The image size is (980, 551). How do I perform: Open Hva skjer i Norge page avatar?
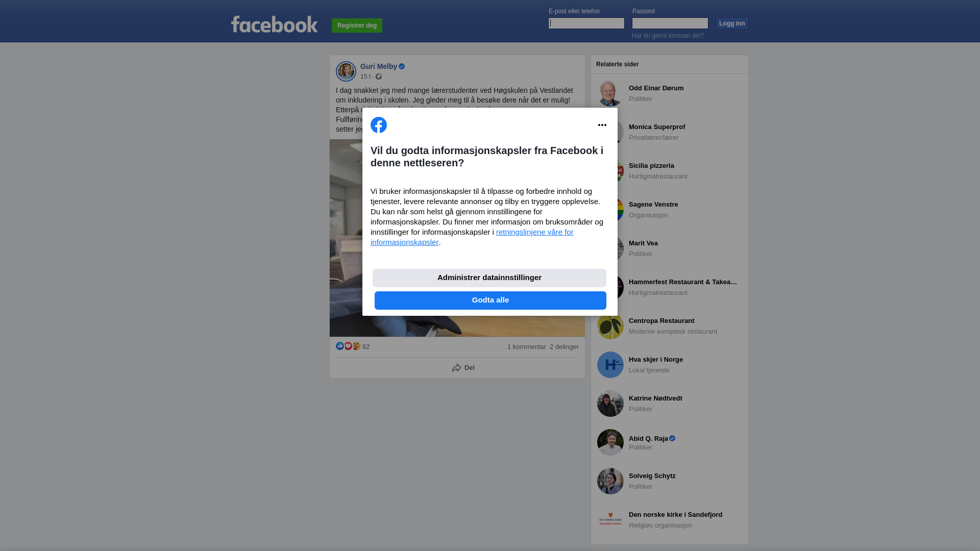(610, 365)
